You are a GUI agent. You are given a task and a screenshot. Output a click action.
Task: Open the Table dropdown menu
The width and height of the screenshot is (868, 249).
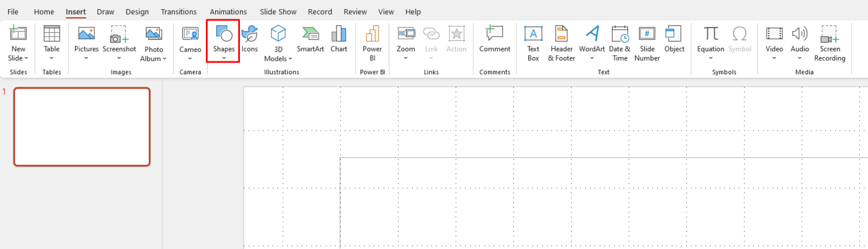(51, 58)
